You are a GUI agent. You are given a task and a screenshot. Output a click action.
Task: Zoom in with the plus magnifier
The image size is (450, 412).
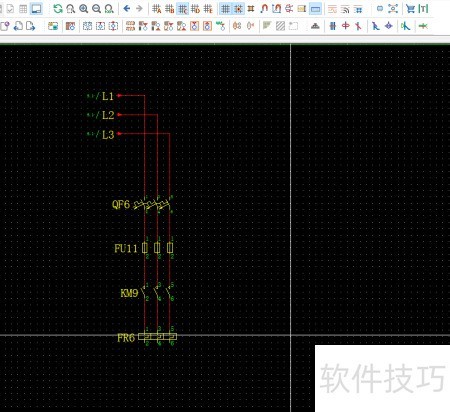pyautogui.click(x=84, y=9)
